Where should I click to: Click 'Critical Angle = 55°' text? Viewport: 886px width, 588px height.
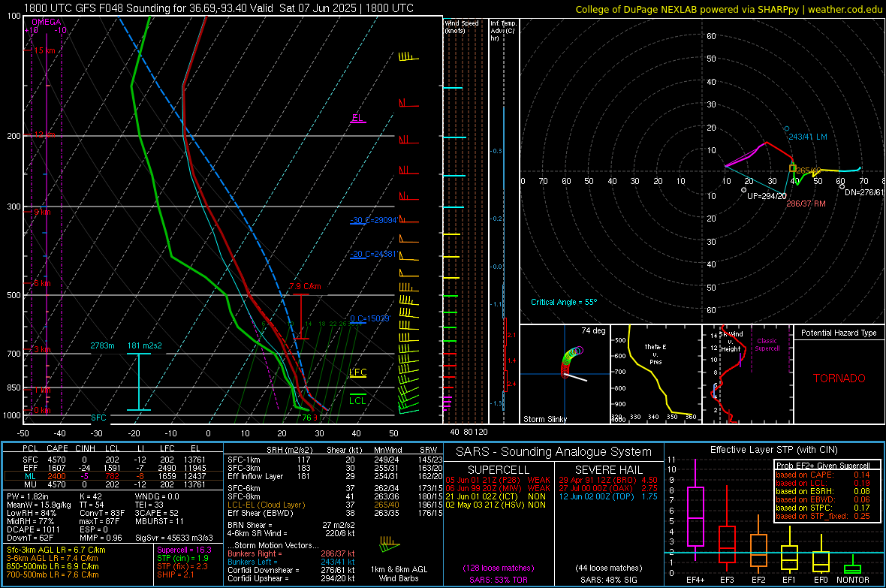[x=563, y=302]
